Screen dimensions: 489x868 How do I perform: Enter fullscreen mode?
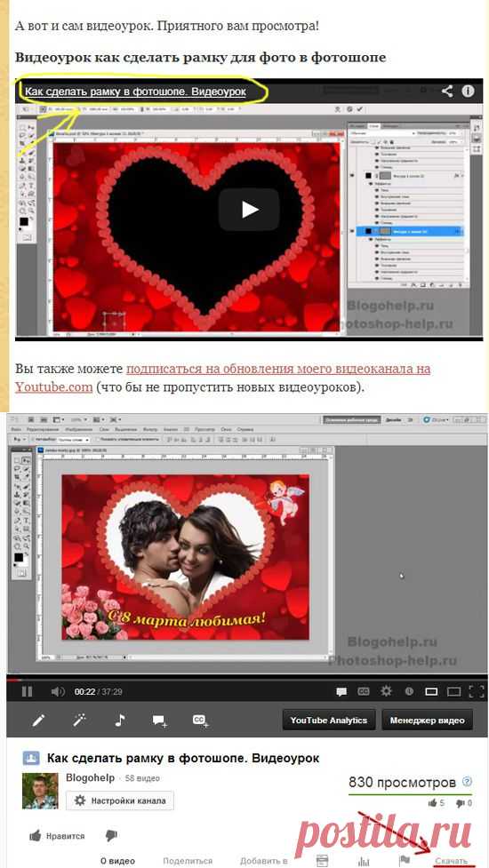coord(477,691)
